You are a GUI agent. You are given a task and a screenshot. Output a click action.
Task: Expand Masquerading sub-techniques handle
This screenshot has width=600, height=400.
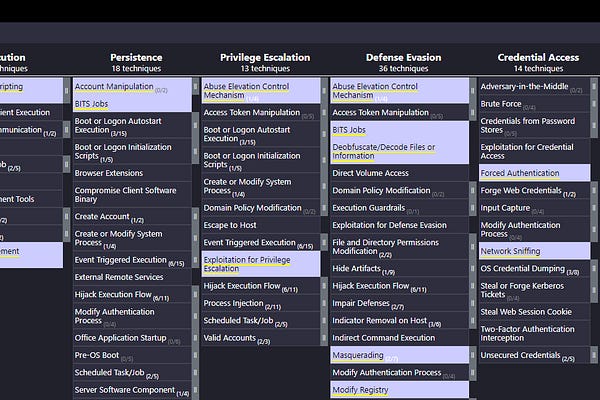[x=473, y=355]
